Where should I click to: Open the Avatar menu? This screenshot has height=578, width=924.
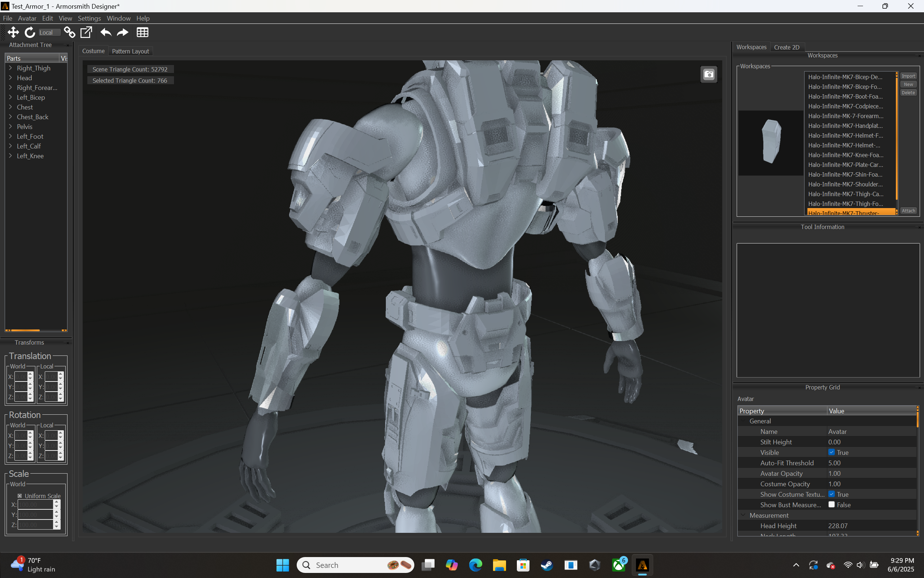tap(27, 18)
